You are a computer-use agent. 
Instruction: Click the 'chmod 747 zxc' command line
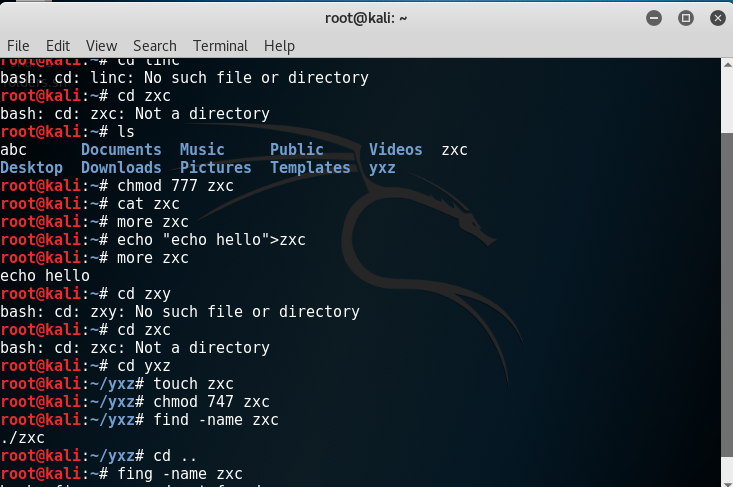pos(135,402)
